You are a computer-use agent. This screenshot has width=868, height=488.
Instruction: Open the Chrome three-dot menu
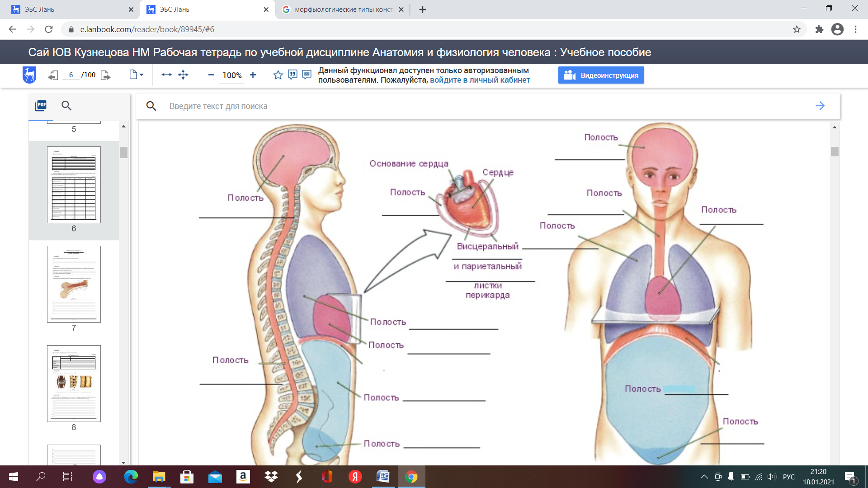pyautogui.click(x=855, y=29)
